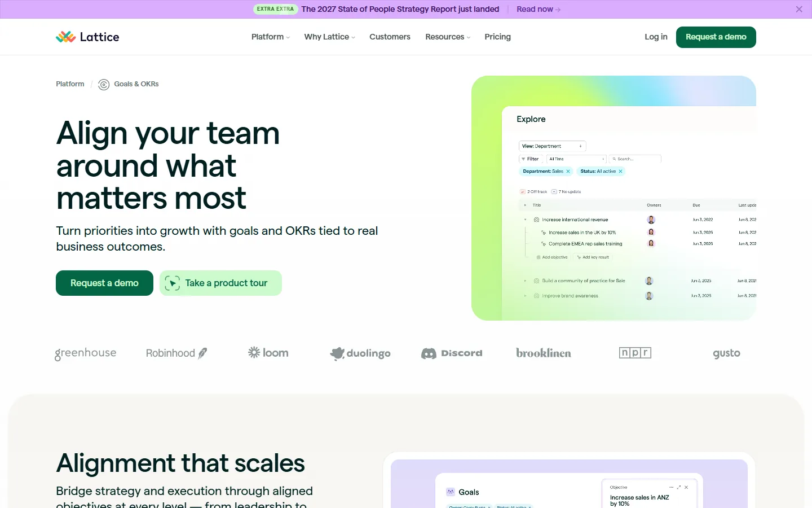Click the Robinhood logo

pyautogui.click(x=176, y=353)
